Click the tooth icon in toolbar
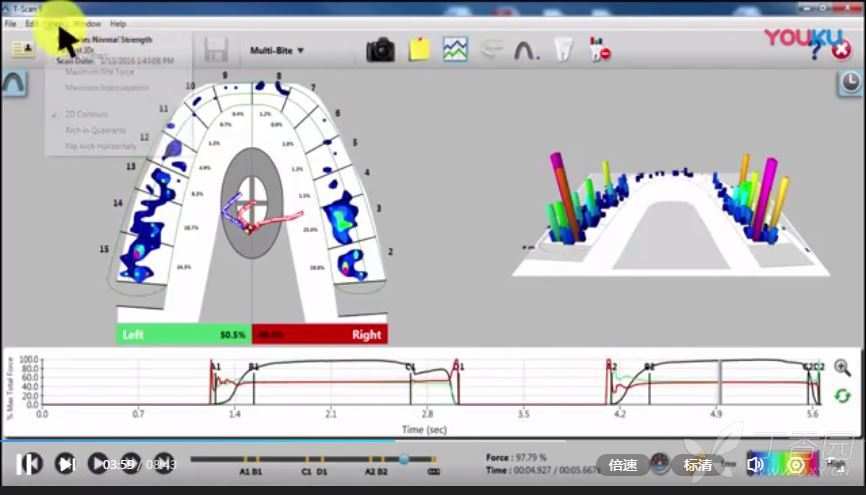This screenshot has width=866, height=495. [563, 49]
